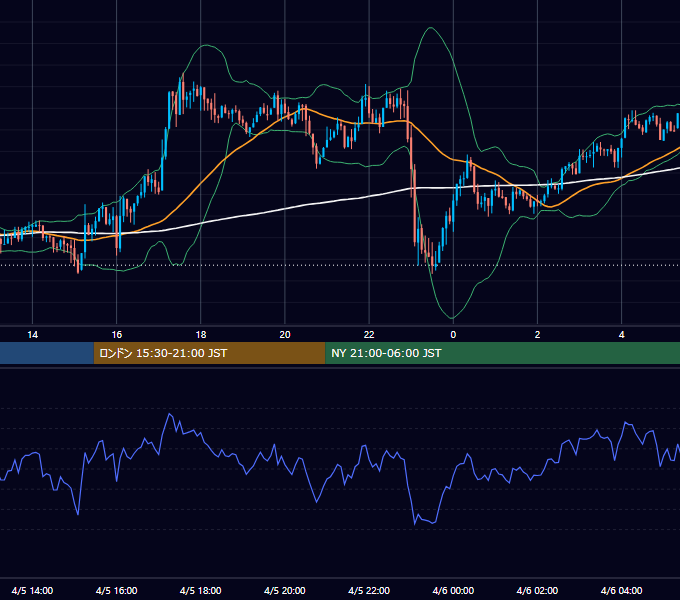The height and width of the screenshot is (600, 680).
Task: Click the 4/5 18:00 date label
Action: [201, 590]
